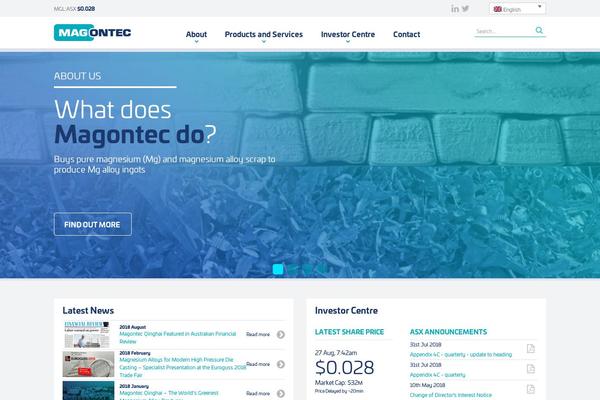
Task: Click the Market Cap $32M text
Action: pyautogui.click(x=339, y=383)
